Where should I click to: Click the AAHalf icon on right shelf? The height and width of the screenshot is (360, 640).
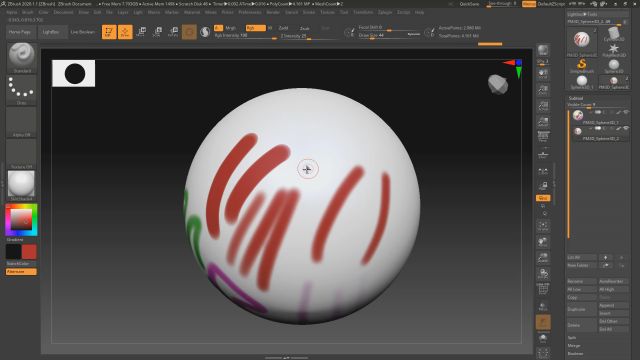click(543, 122)
